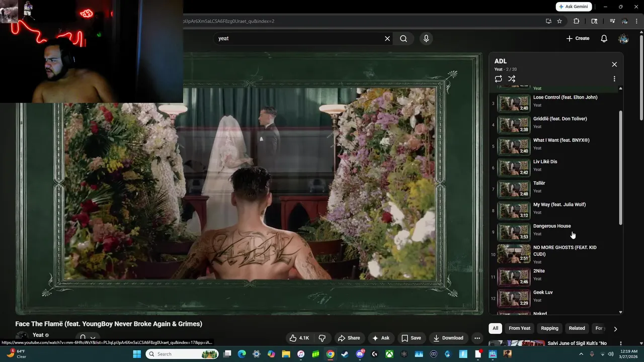Image resolution: width=644 pixels, height=362 pixels.
Task: Click the install app icon in address bar
Action: pos(548,21)
